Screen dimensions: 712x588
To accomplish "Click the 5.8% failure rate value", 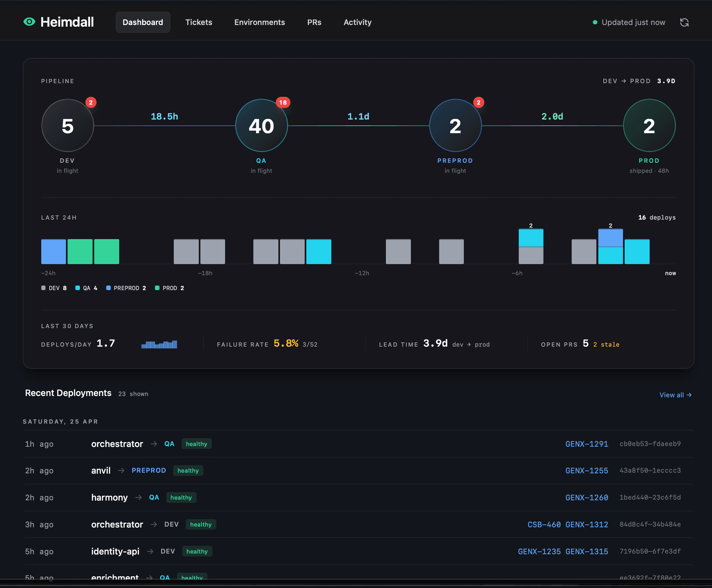I will [286, 343].
